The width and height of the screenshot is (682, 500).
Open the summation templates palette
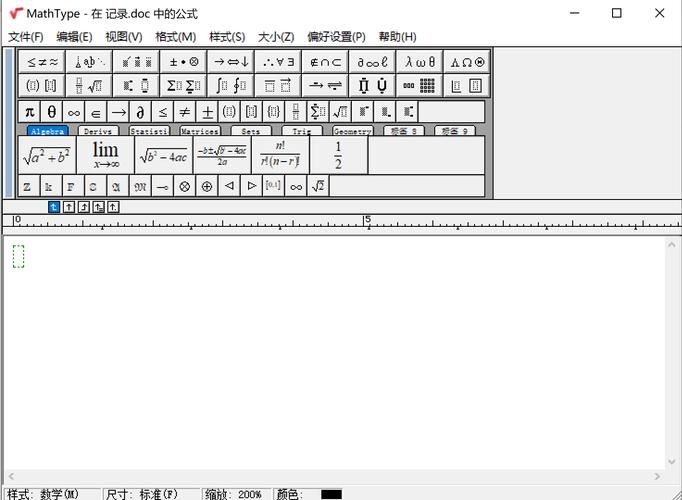(x=184, y=86)
